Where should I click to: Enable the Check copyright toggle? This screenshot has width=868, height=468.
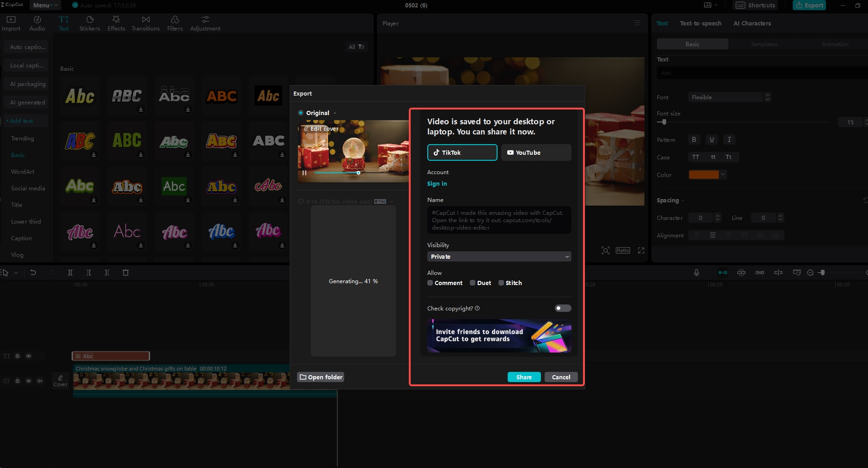(563, 308)
